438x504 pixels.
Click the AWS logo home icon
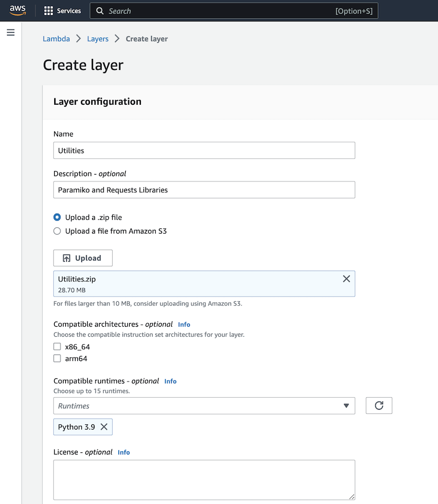pos(17,11)
